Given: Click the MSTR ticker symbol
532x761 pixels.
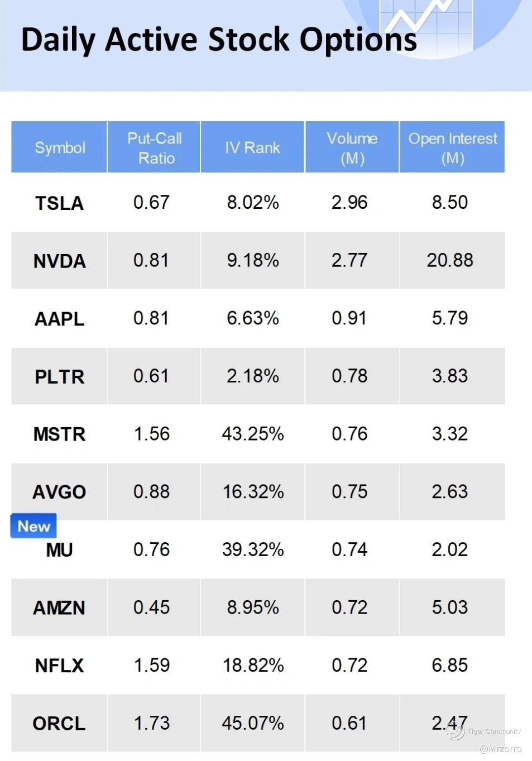Looking at the screenshot, I should point(59,434).
